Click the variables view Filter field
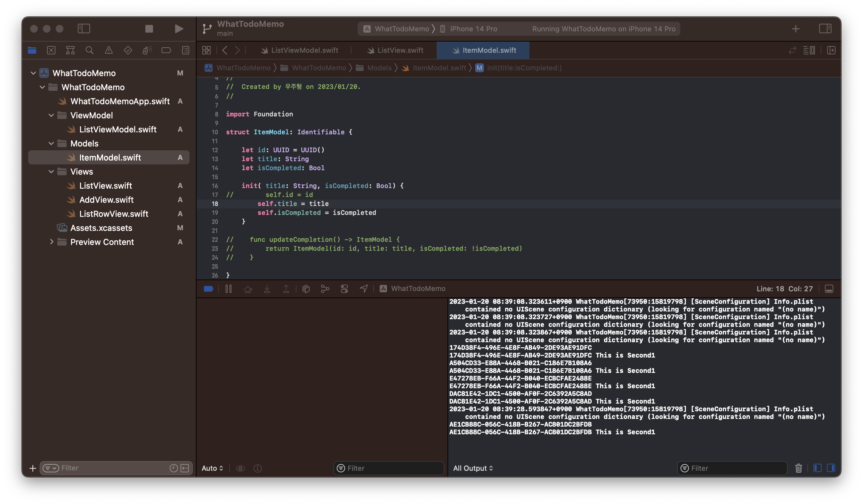The width and height of the screenshot is (863, 504). (389, 468)
